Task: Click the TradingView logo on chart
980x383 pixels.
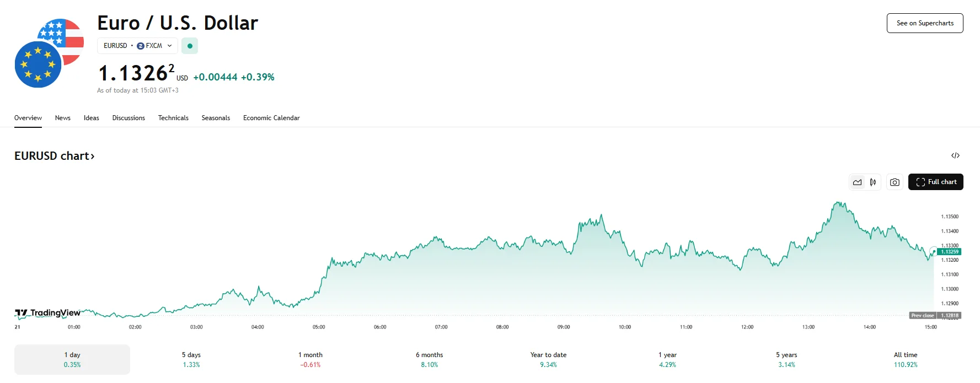Action: [48, 313]
